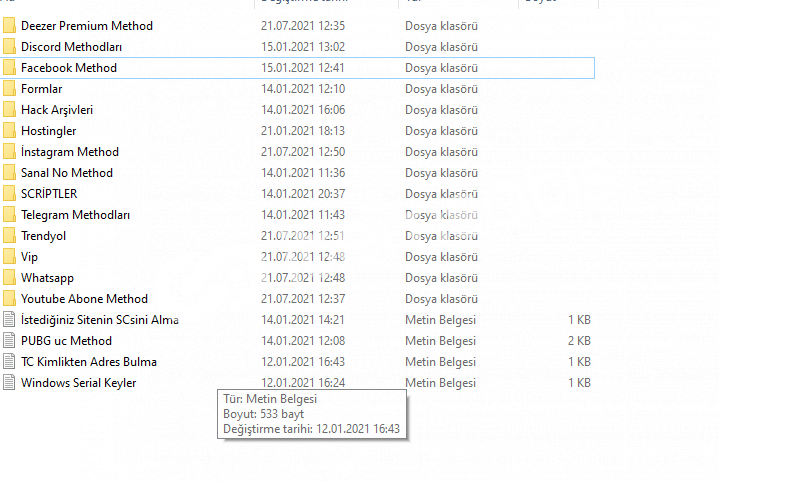Select the Deezer Premium Method name
This screenshot has width=798, height=481.
pos(87,26)
